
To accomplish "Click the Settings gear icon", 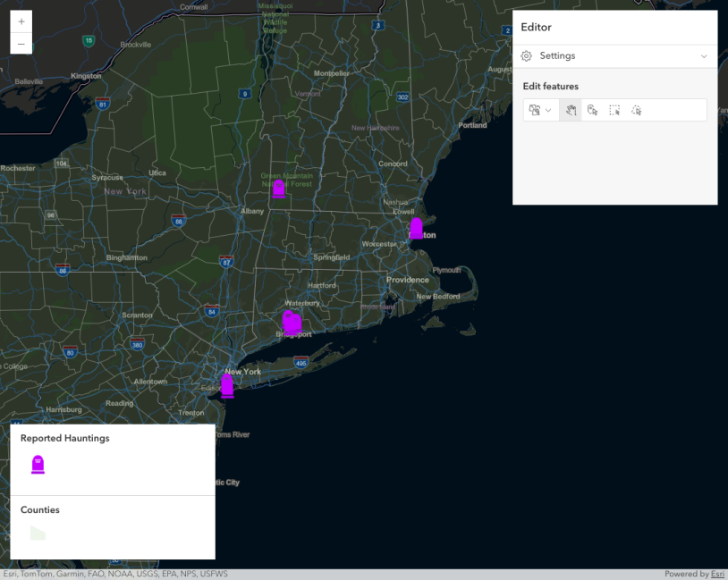I will [x=527, y=56].
